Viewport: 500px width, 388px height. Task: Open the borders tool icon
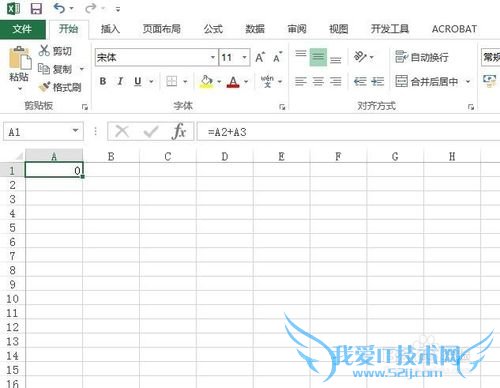[172, 81]
